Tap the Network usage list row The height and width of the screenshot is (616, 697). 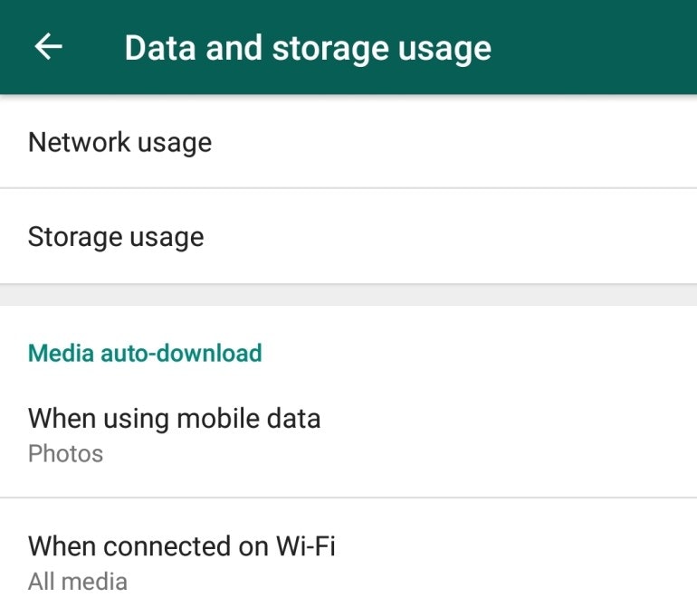click(x=348, y=142)
